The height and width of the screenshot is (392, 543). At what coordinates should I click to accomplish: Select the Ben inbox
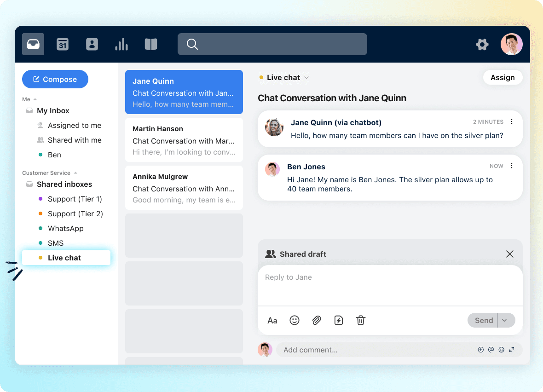click(x=54, y=155)
